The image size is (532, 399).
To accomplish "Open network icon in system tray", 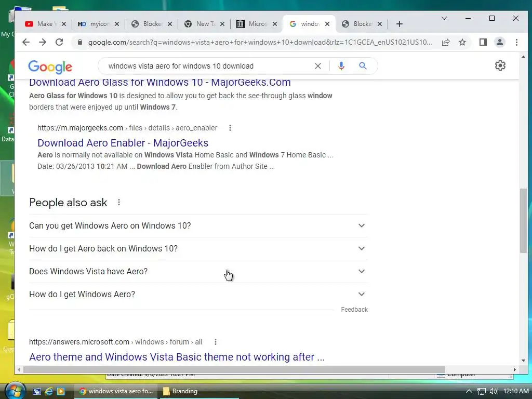I will point(482,391).
